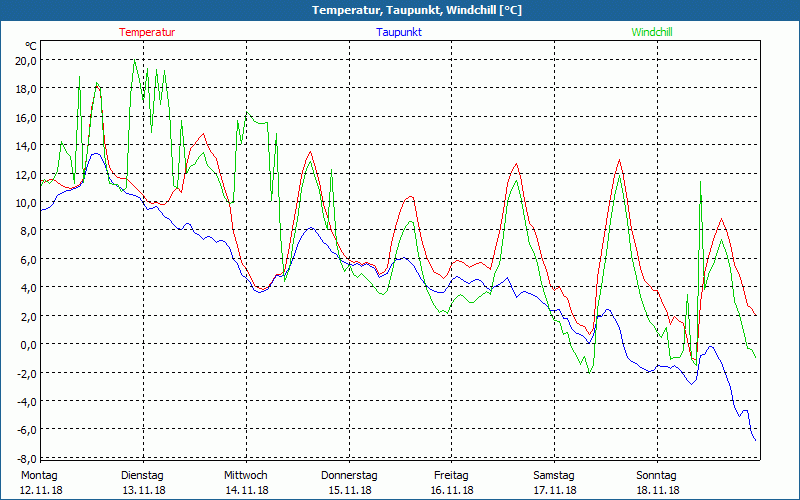The height and width of the screenshot is (500, 800).
Task: Click the 12.11.18 date label
Action: click(x=40, y=490)
